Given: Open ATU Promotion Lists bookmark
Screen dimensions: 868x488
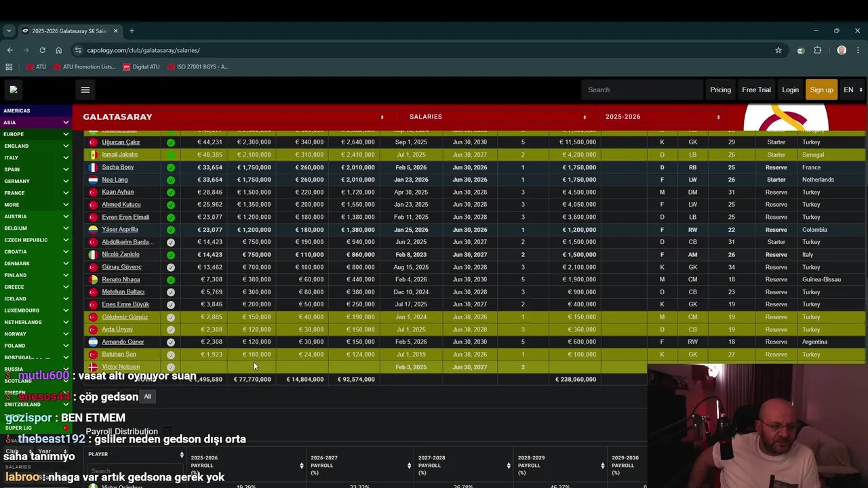Looking at the screenshot, I should [x=84, y=66].
